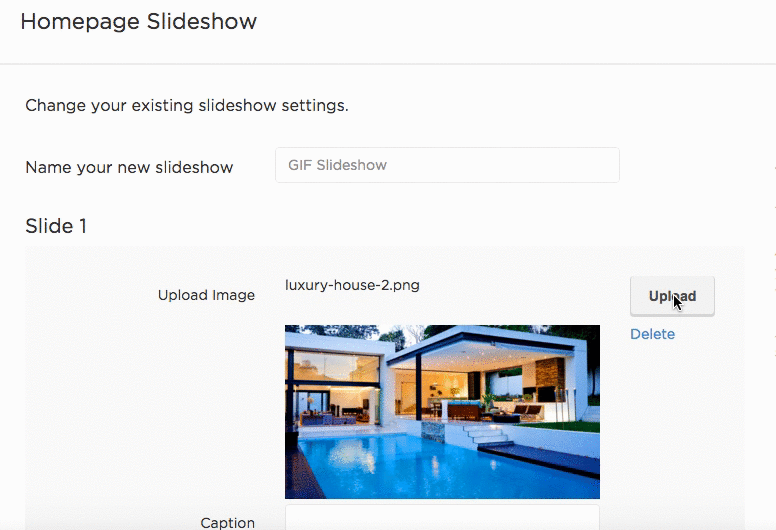Viewport: 776px width, 530px height.
Task: Click the Caption field label
Action: (x=228, y=523)
